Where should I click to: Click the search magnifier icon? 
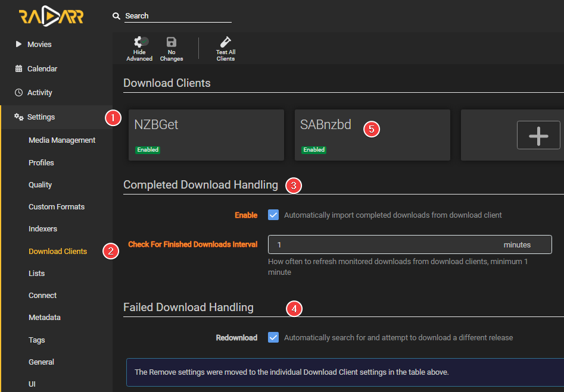pyautogui.click(x=117, y=16)
